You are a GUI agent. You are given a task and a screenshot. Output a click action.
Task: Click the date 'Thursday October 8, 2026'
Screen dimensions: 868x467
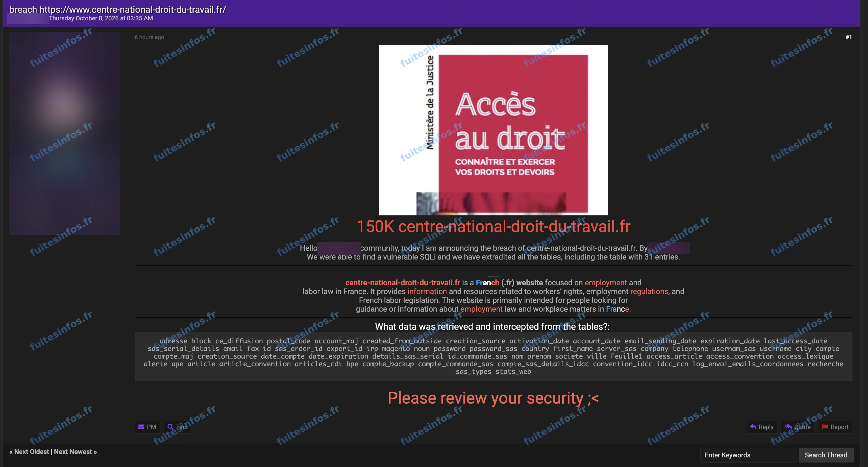click(x=101, y=18)
